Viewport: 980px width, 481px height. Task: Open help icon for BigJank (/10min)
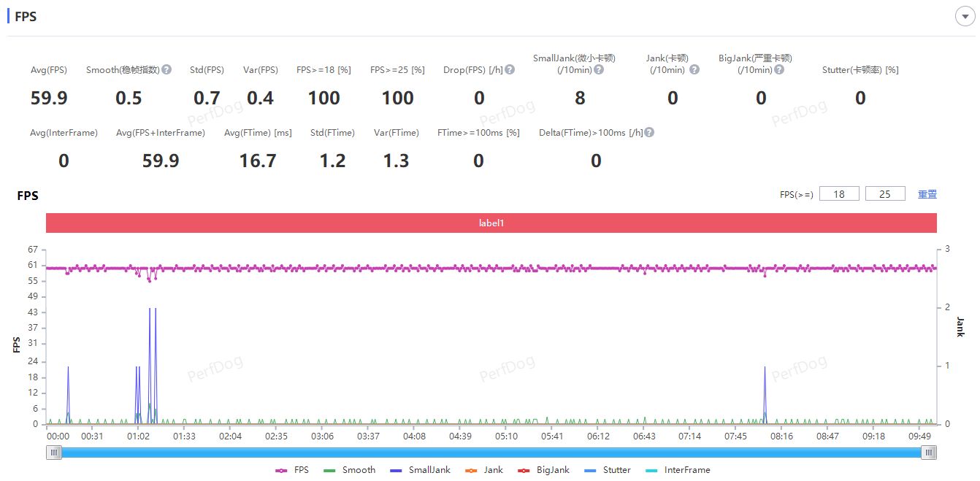click(779, 69)
